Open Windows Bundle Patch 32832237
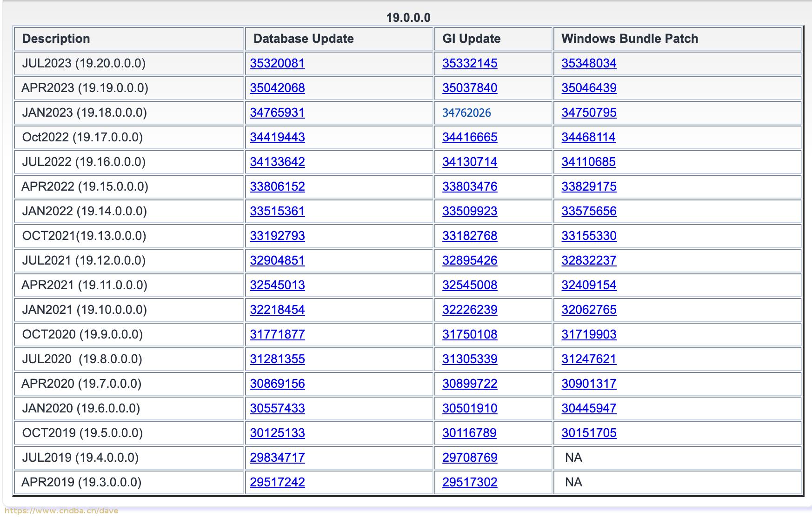 [x=589, y=260]
